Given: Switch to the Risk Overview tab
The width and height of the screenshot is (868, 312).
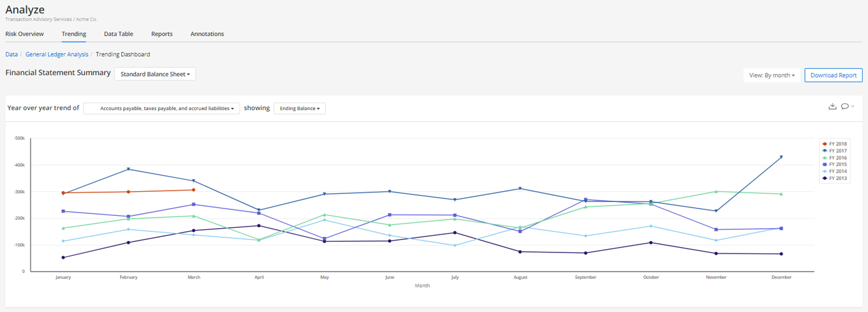Looking at the screenshot, I should 24,34.
